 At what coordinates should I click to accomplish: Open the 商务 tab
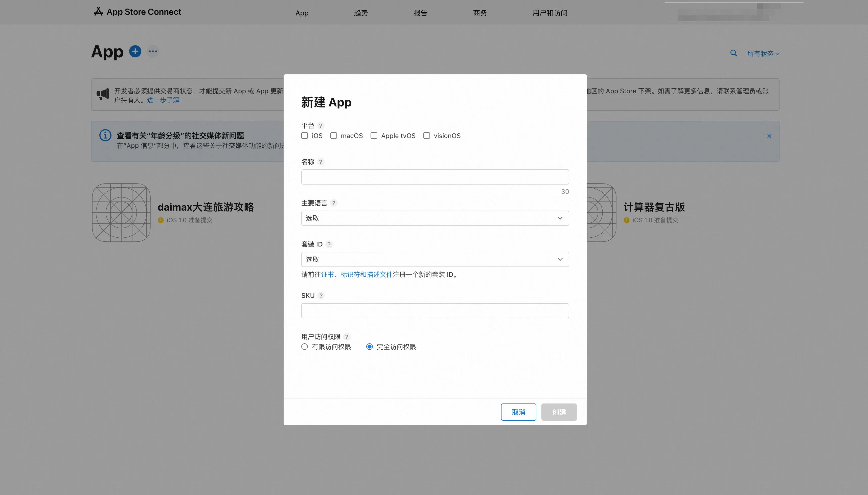point(480,13)
